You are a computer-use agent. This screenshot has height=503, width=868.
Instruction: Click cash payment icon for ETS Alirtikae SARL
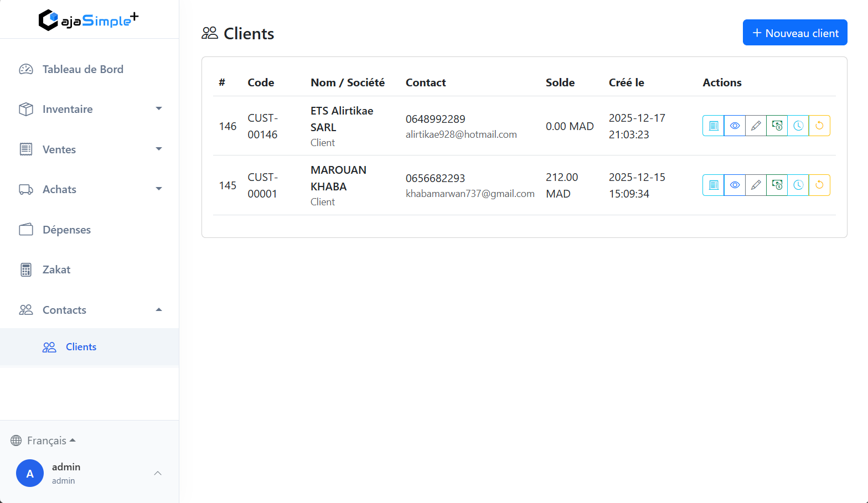(x=777, y=126)
